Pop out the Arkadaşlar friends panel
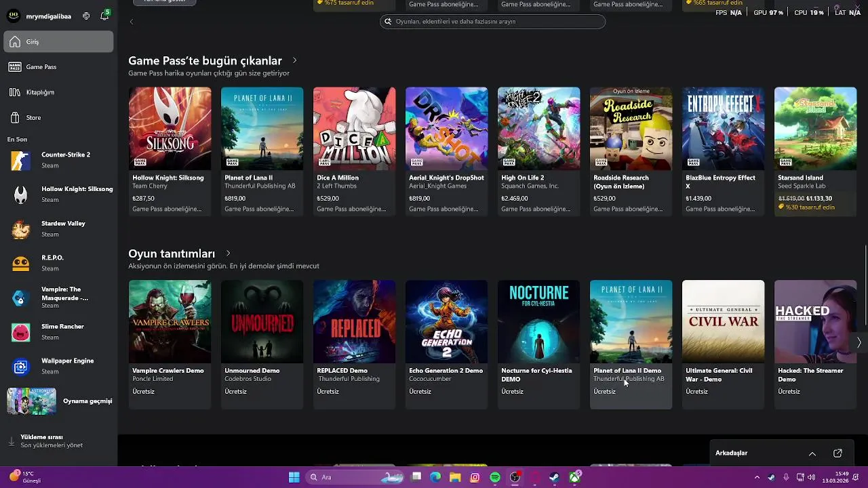 pyautogui.click(x=837, y=453)
